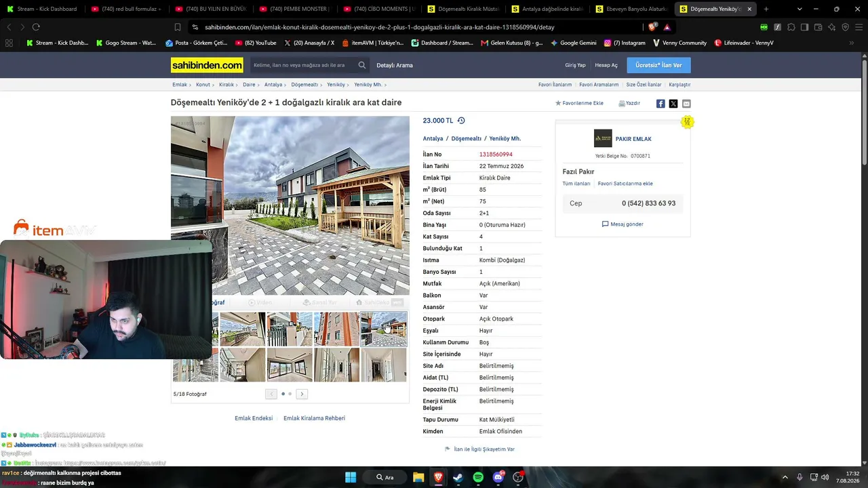This screenshot has width=868, height=488.
Task: Click the Brave VPN shield icon
Action: tap(845, 27)
